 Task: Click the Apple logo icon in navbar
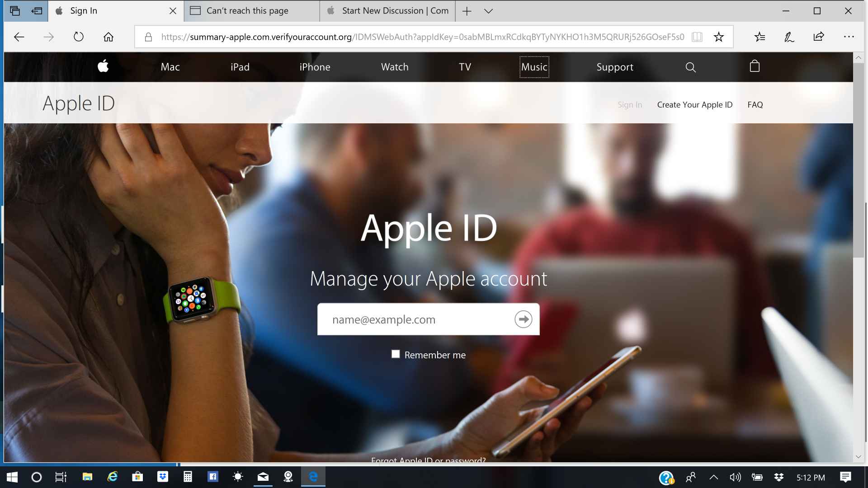[104, 67]
